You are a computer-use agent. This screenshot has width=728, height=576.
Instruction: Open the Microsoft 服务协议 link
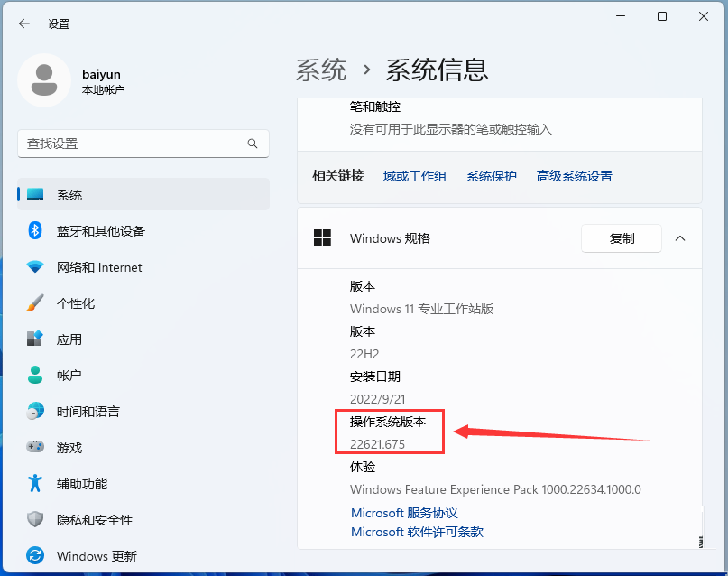(404, 513)
